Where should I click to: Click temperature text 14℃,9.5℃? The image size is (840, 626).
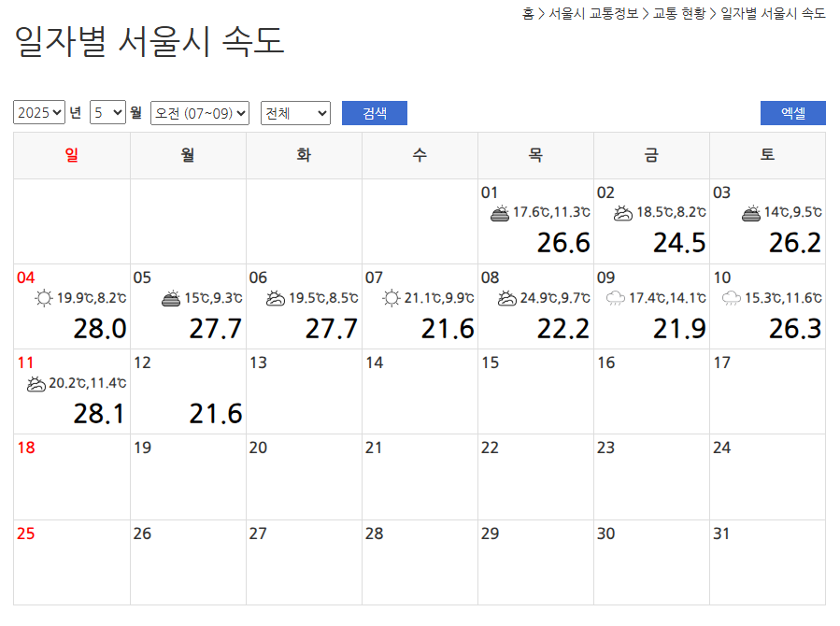[793, 212]
